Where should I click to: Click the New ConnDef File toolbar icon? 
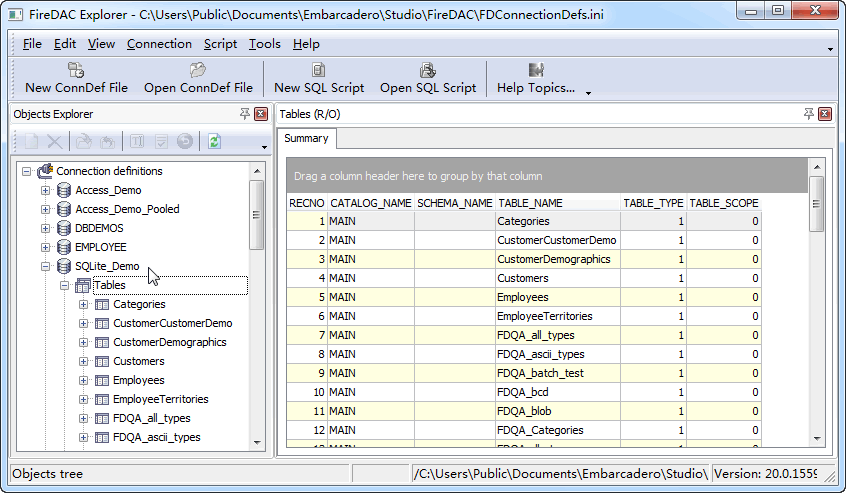[76, 70]
